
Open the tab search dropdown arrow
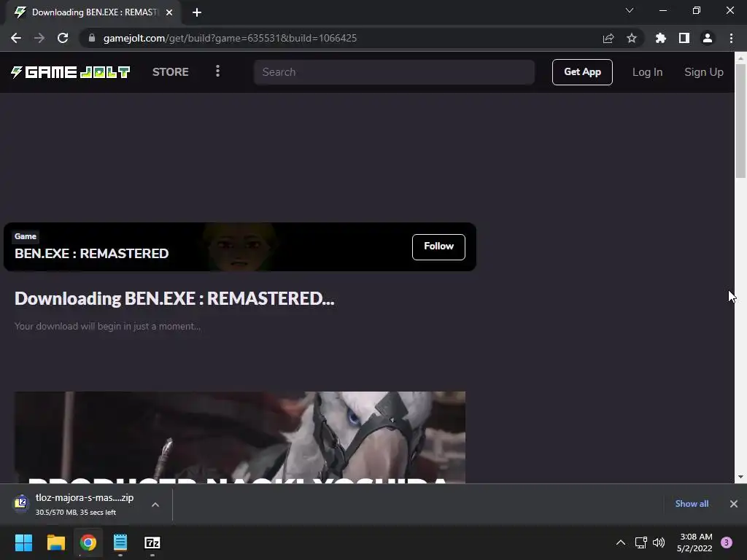click(x=630, y=10)
